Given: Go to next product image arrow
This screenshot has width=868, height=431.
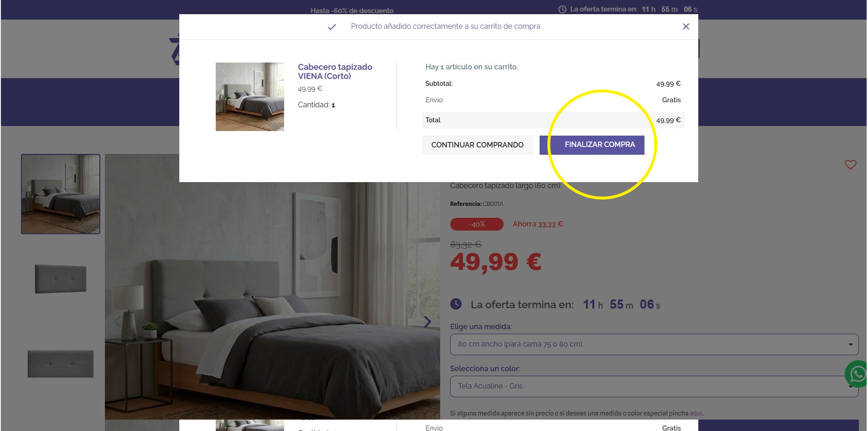Looking at the screenshot, I should (x=427, y=322).
